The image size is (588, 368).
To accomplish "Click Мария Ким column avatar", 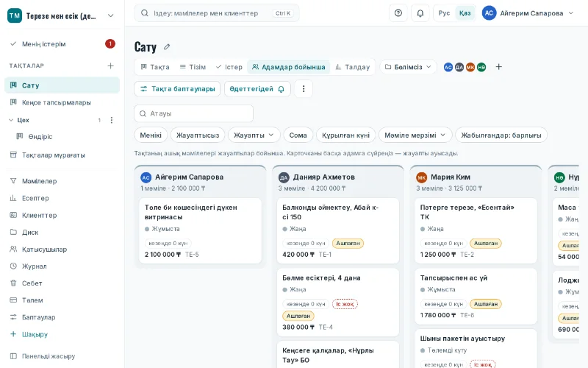I will click(421, 177).
